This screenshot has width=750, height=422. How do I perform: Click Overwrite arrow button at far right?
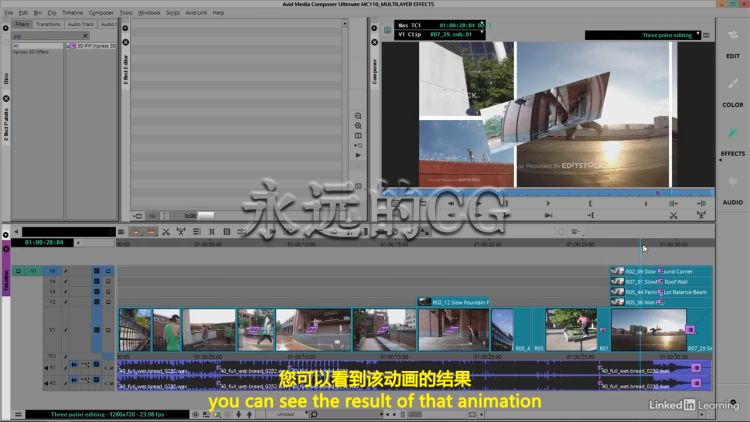[x=701, y=204]
